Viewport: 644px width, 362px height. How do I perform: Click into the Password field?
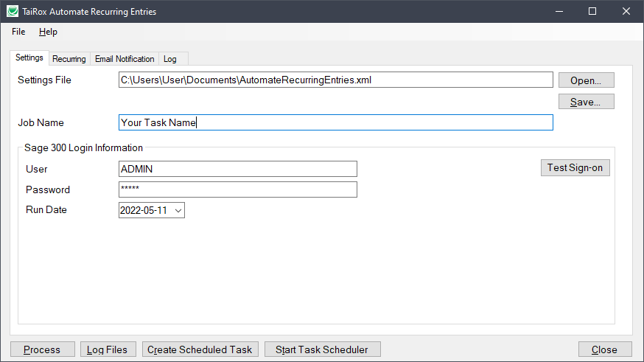pyautogui.click(x=237, y=189)
